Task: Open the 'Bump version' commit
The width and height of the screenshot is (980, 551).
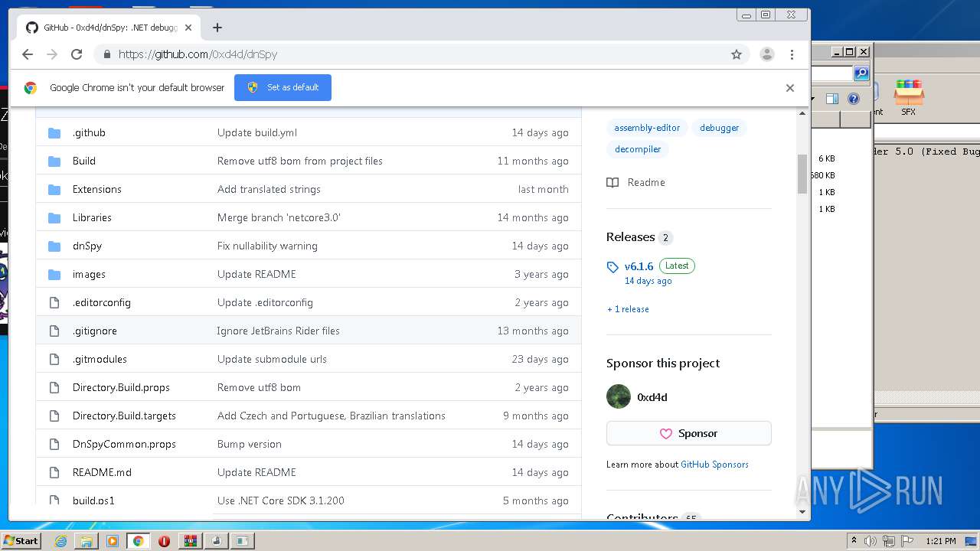Action: 250,444
